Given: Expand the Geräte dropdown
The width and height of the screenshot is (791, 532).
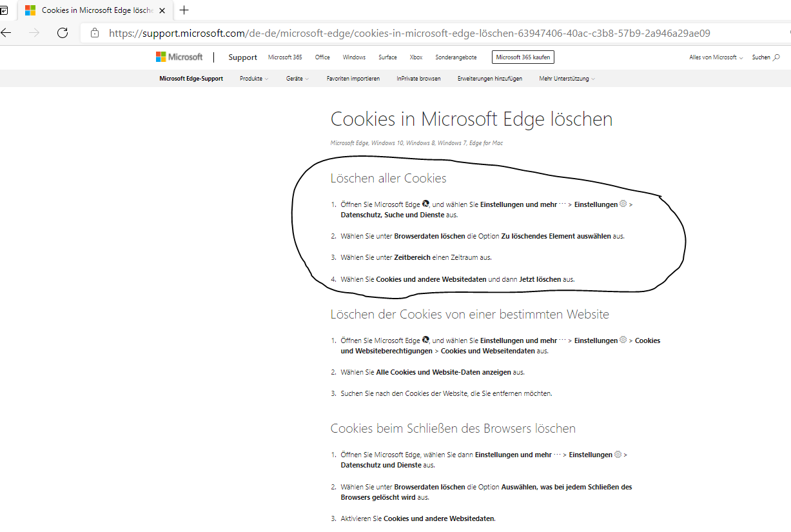Looking at the screenshot, I should click(298, 79).
